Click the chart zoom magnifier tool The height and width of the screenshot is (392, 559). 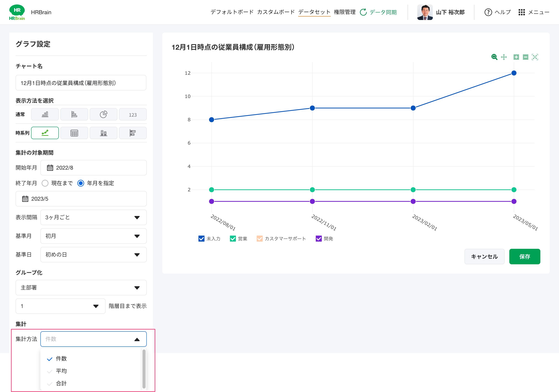[x=494, y=57]
